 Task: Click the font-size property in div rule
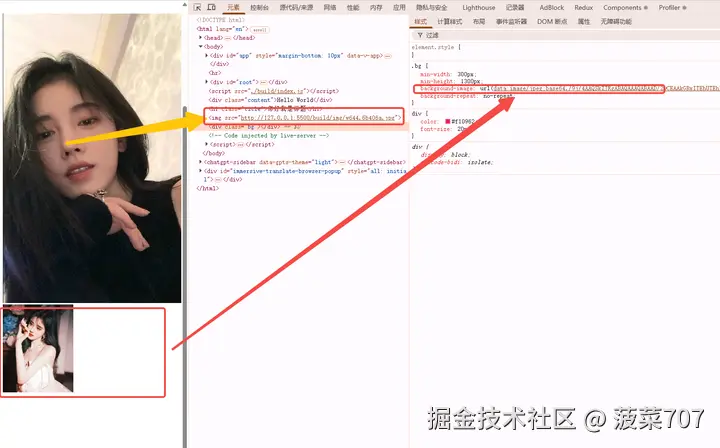pos(437,129)
